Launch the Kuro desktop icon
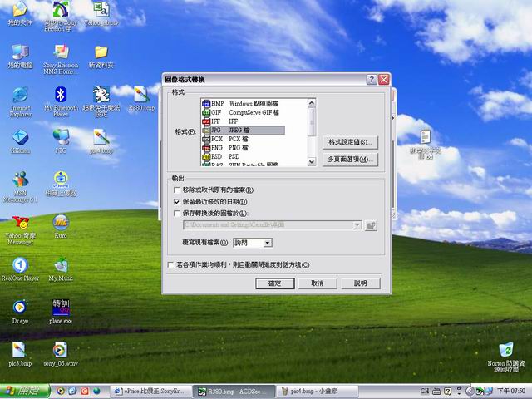The image size is (532, 399). (x=61, y=227)
